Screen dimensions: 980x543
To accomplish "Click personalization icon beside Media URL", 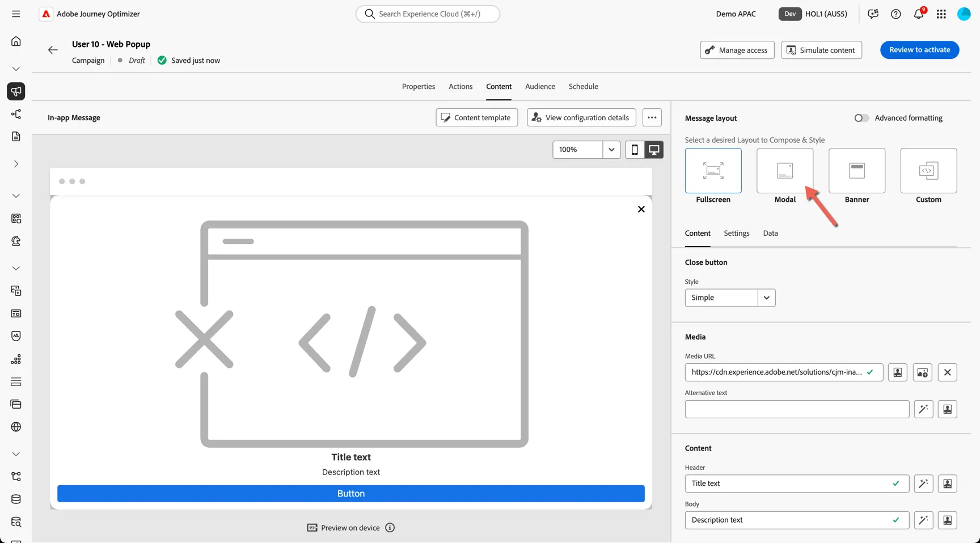I will tap(897, 372).
